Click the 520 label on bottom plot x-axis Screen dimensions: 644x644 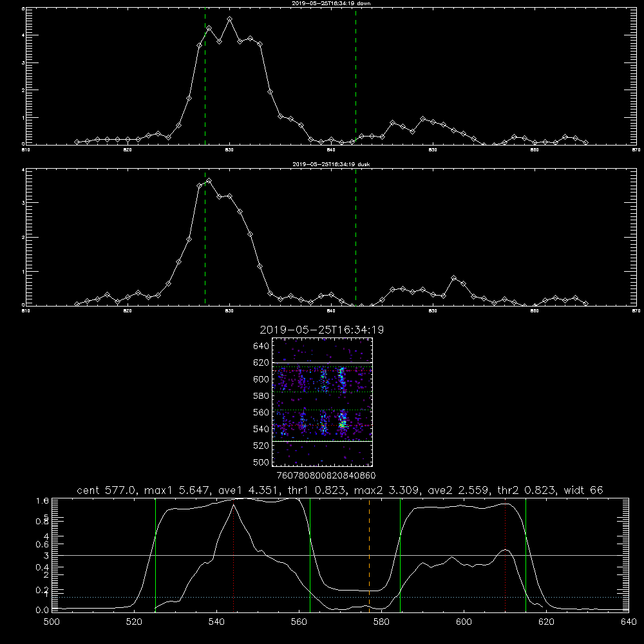click(135, 621)
